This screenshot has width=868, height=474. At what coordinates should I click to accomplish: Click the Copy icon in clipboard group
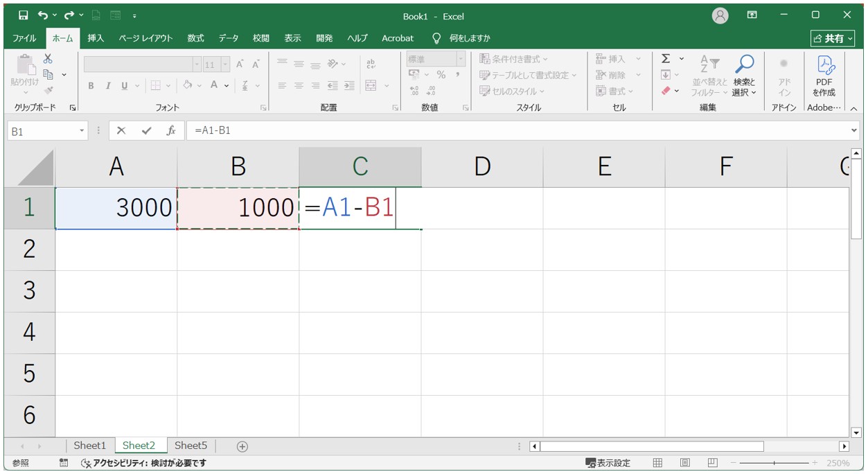48,74
